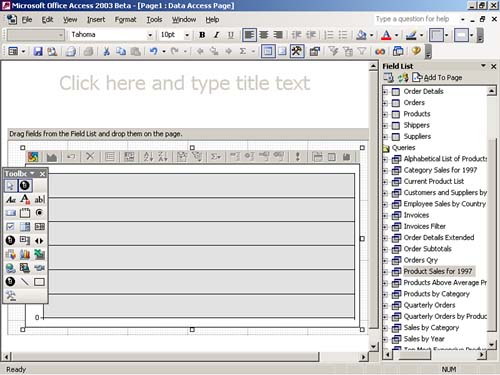500x375 pixels.
Task: Open the View button dropdown arrow
Action: [23, 52]
